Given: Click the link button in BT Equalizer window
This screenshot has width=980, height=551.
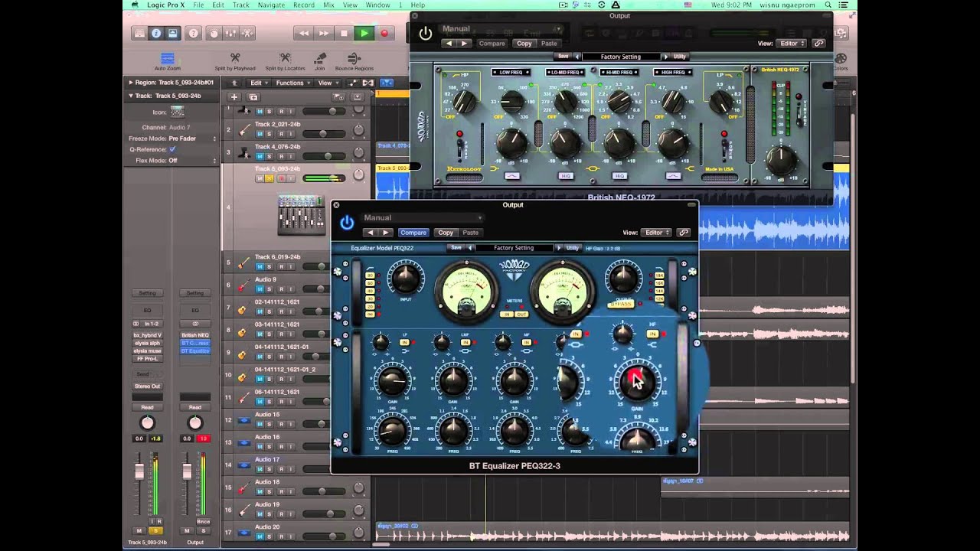Looking at the screenshot, I should pyautogui.click(x=684, y=233).
